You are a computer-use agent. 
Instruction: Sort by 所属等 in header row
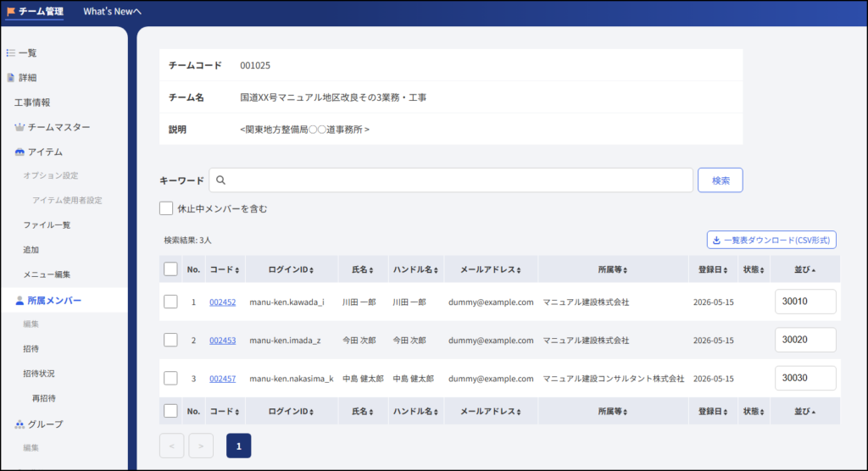pyautogui.click(x=612, y=269)
